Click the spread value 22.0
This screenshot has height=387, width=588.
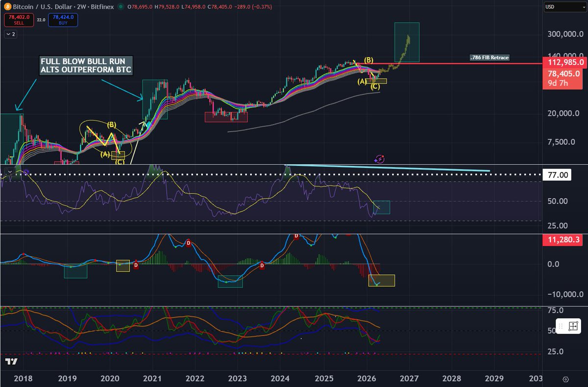41,20
